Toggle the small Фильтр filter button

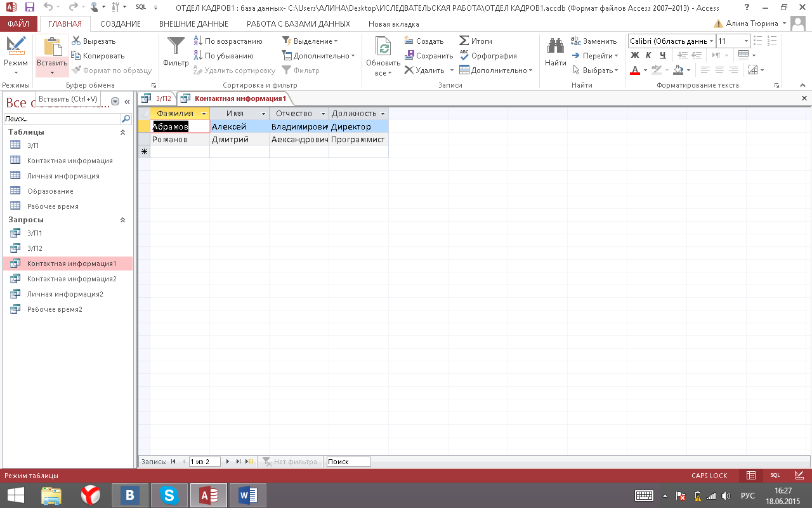click(301, 70)
